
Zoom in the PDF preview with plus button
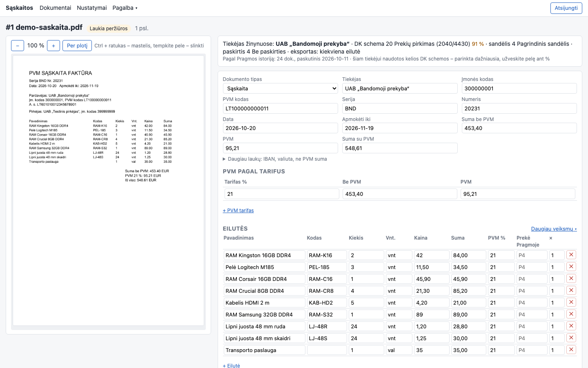pos(53,46)
